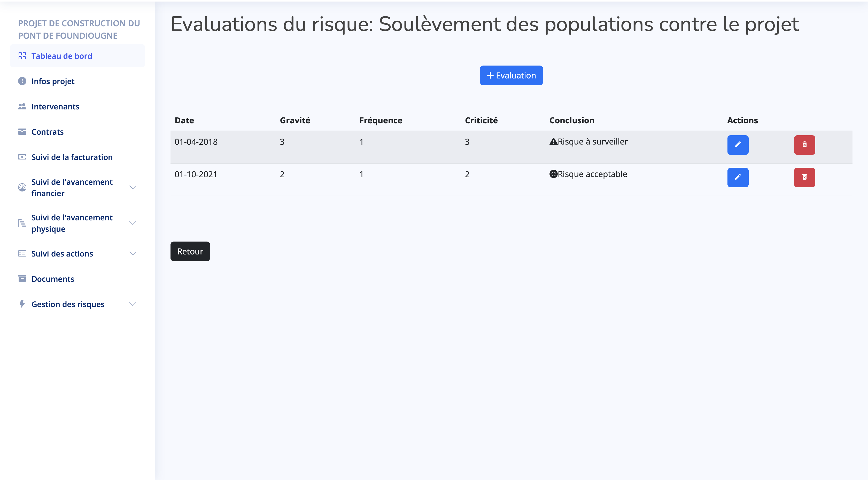Expand the Suivi des actions section
Viewport: 868px width, 480px height.
pyautogui.click(x=133, y=253)
